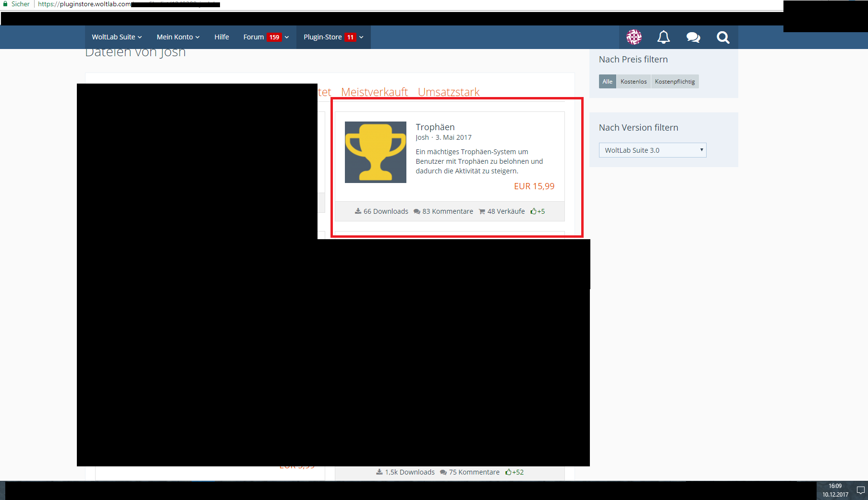Sort by the Umsatzstark tab
The height and width of the screenshot is (500, 868).
click(448, 92)
